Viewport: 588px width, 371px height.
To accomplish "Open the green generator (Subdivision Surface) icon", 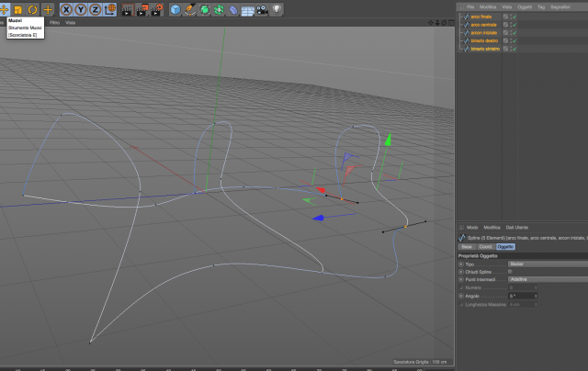I will 204,10.
